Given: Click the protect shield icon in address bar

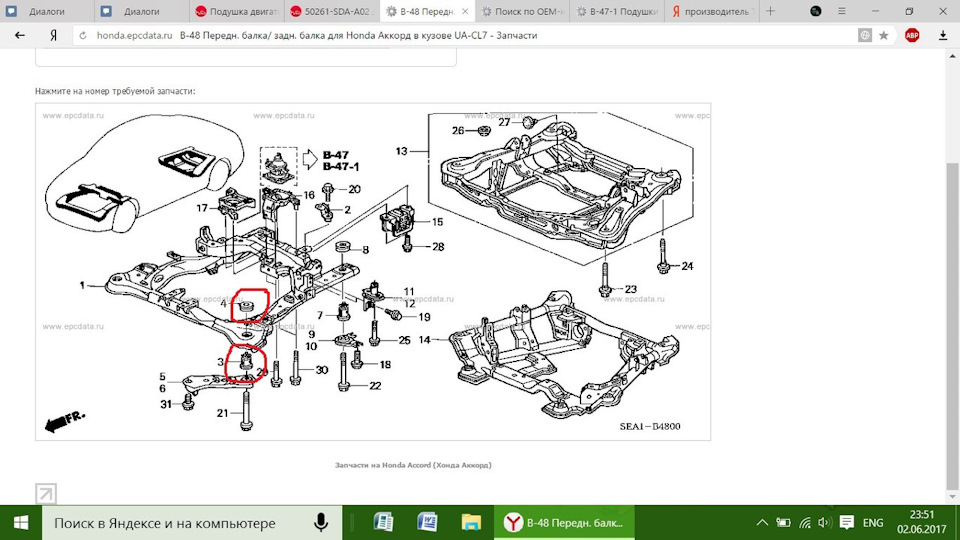Looking at the screenshot, I should pos(864,36).
